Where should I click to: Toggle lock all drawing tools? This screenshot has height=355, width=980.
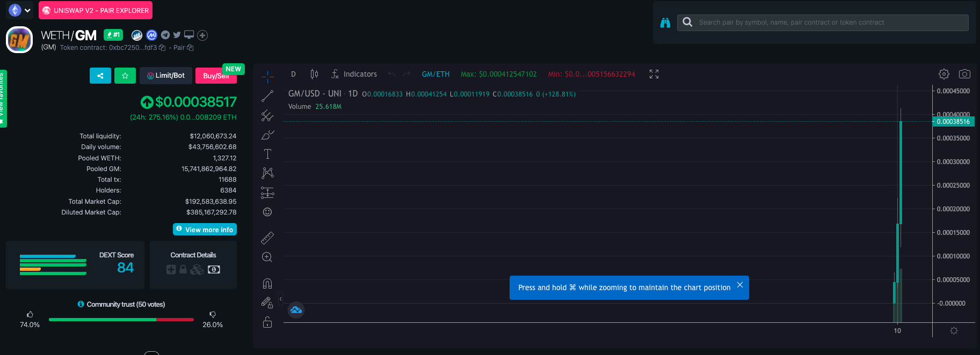point(267,322)
